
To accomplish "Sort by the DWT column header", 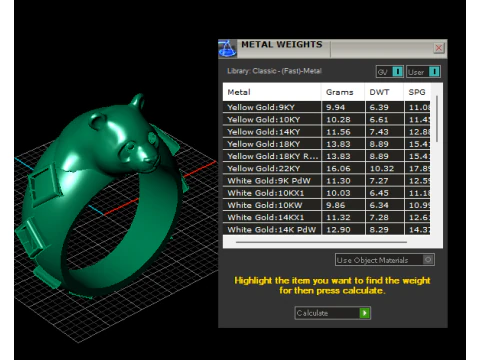I will [x=384, y=92].
